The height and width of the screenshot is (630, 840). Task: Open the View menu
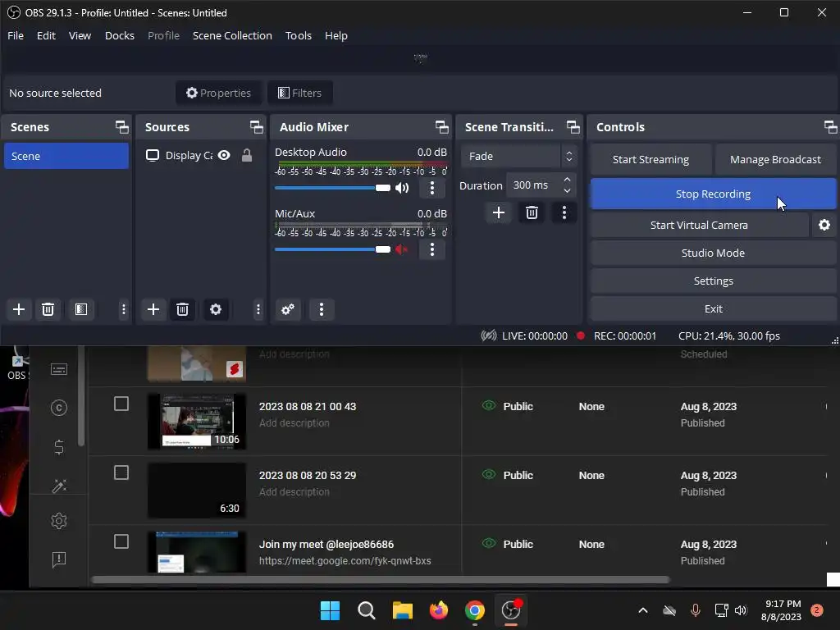coord(80,35)
